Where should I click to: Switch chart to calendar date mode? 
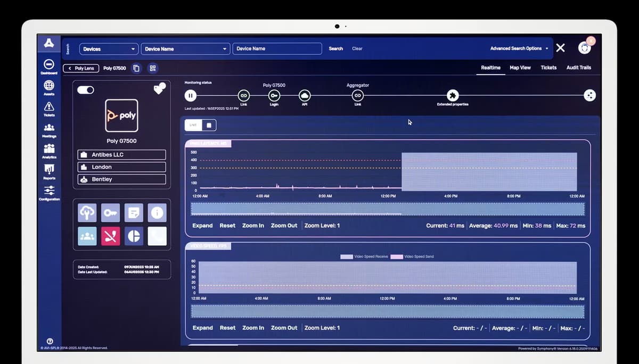[209, 125]
